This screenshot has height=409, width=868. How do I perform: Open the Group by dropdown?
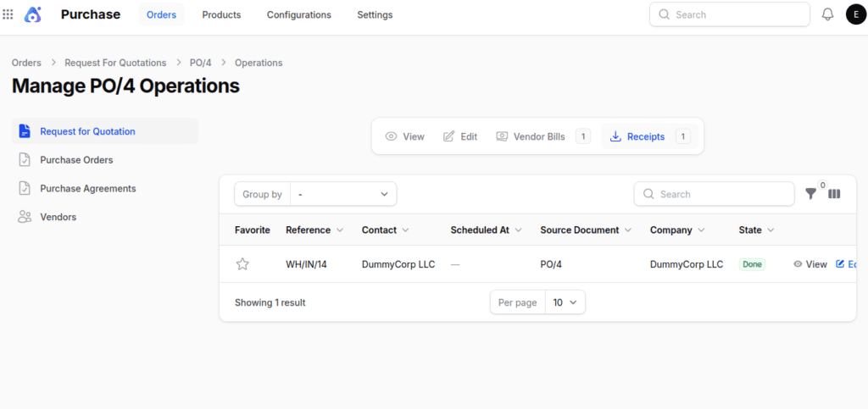tap(342, 194)
